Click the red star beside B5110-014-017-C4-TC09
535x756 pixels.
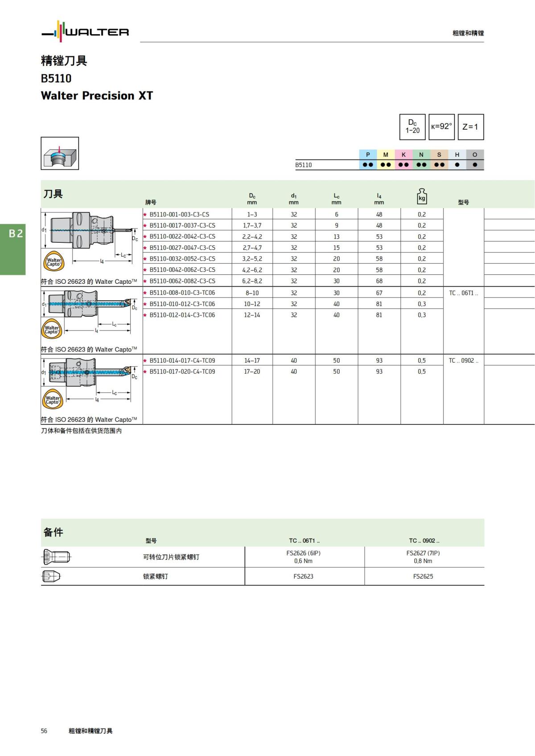click(145, 360)
